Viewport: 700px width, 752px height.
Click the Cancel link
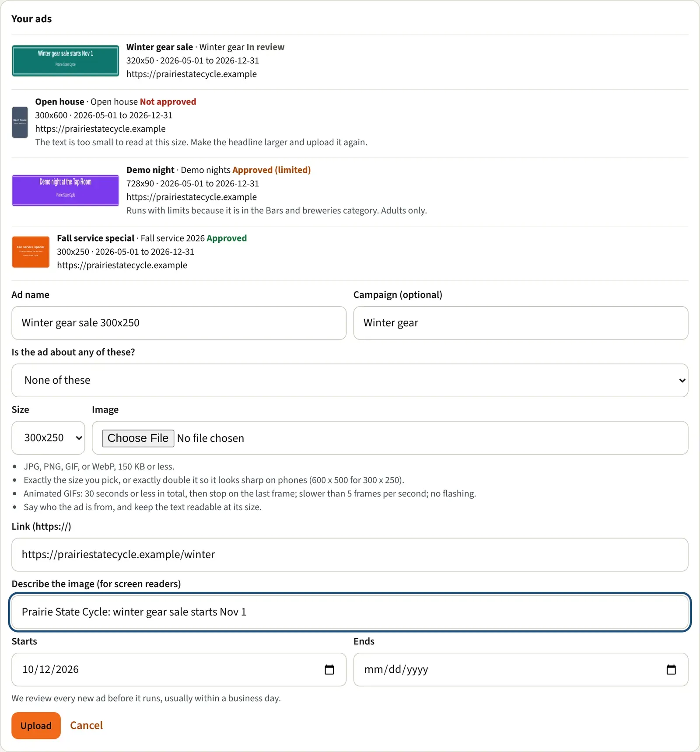click(87, 725)
